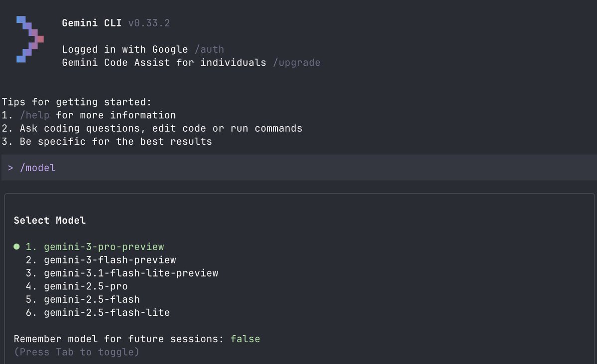
Task: Click 'Gemini Code Assist for individuals' text
Action: tap(164, 63)
